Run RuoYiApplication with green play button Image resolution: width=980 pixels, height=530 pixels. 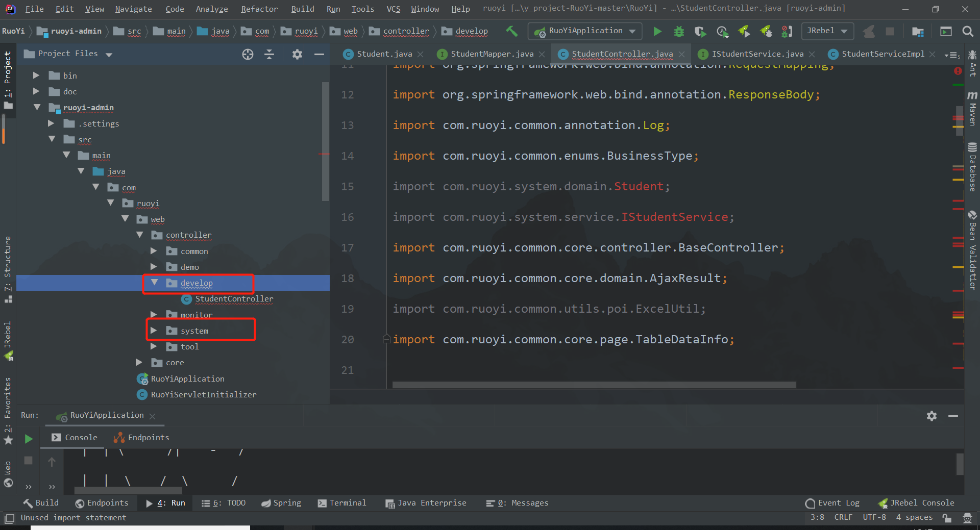coord(657,32)
